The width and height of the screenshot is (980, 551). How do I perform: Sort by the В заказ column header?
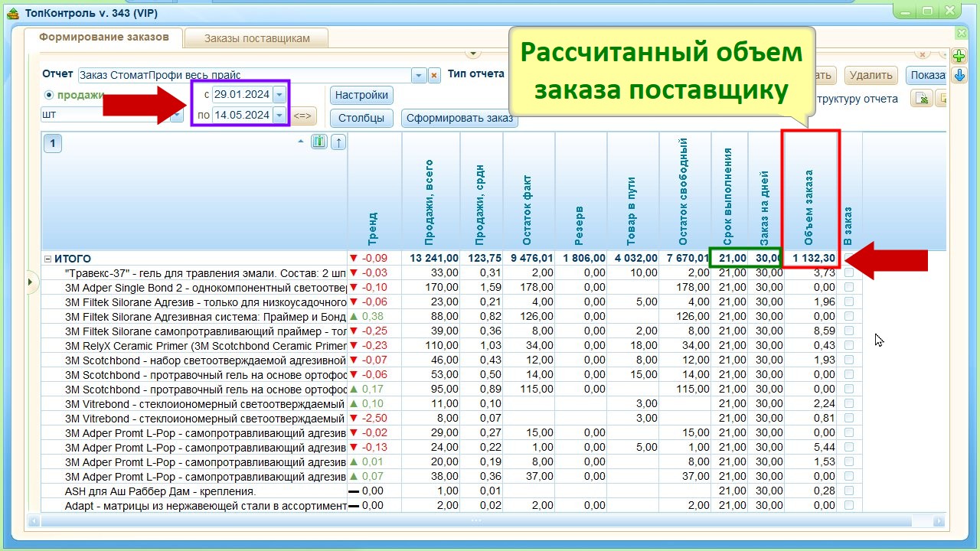pyautogui.click(x=849, y=191)
